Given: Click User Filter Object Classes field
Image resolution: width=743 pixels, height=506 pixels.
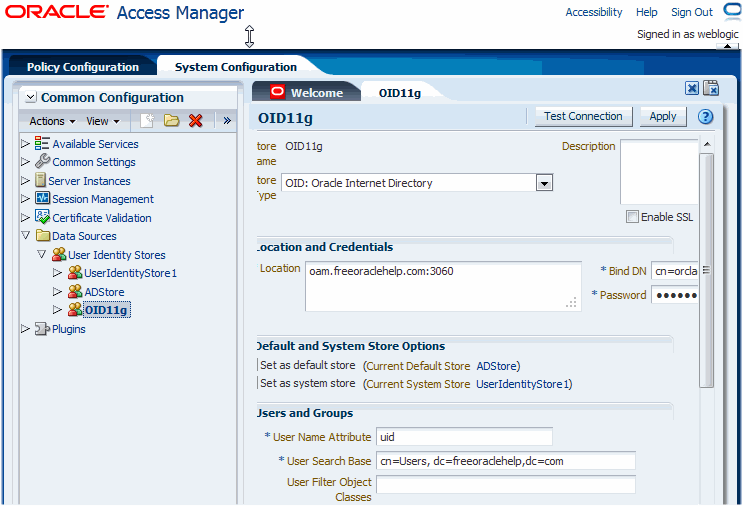Looking at the screenshot, I should point(506,485).
